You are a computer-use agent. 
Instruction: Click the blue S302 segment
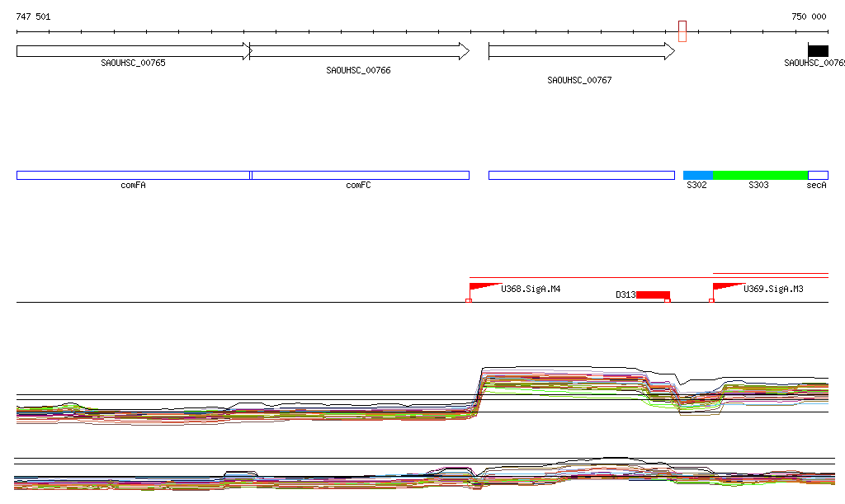(697, 175)
